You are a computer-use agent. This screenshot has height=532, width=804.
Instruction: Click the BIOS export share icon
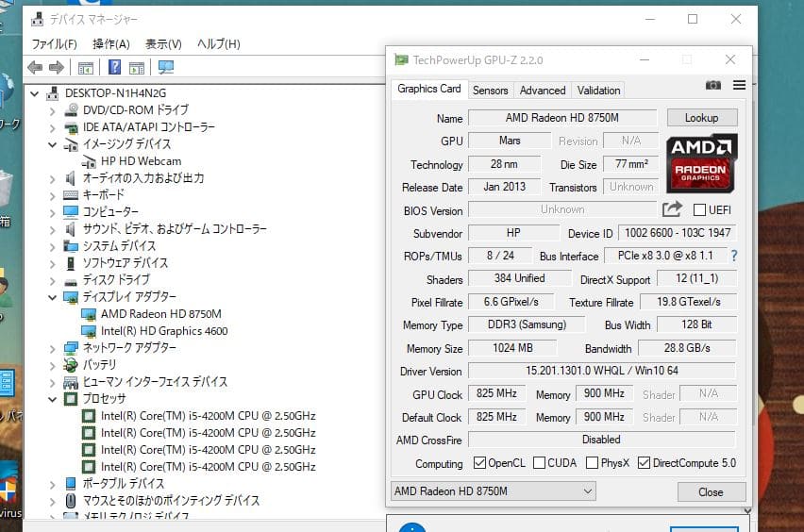[x=672, y=209]
